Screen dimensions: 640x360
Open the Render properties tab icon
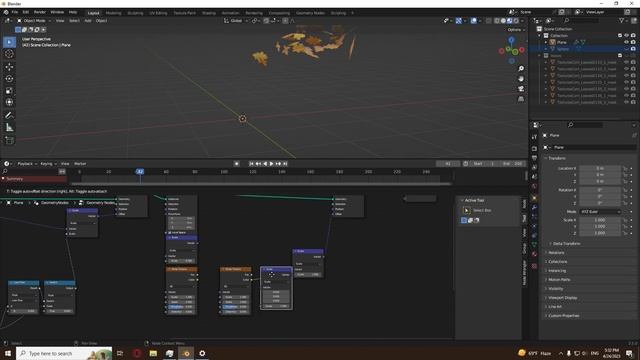click(x=534, y=149)
